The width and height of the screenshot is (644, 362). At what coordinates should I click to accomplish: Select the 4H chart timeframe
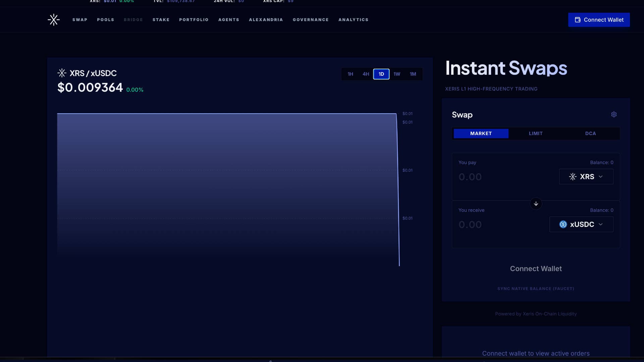tap(366, 74)
